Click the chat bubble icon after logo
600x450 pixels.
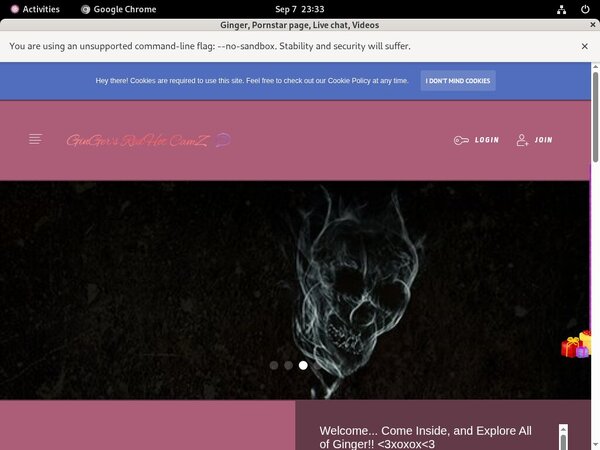[x=223, y=140]
